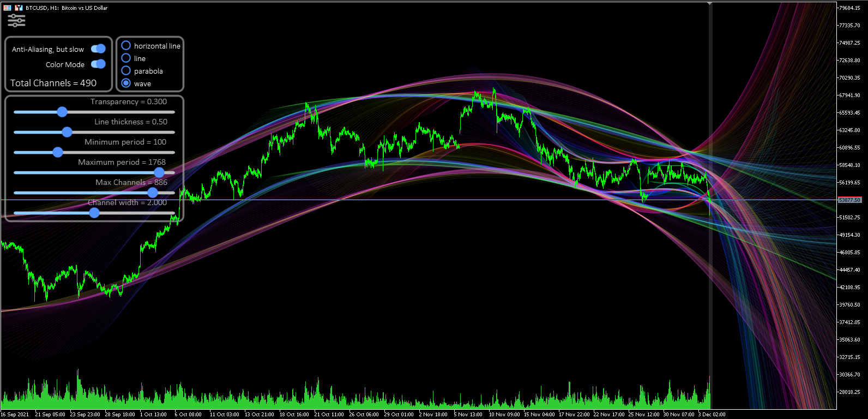Click the sliders settings panel icon
Viewport: 868px width, 419px height.
coord(16,21)
